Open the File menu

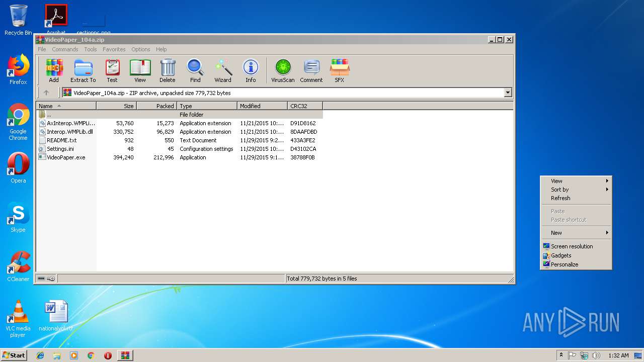[x=42, y=49]
